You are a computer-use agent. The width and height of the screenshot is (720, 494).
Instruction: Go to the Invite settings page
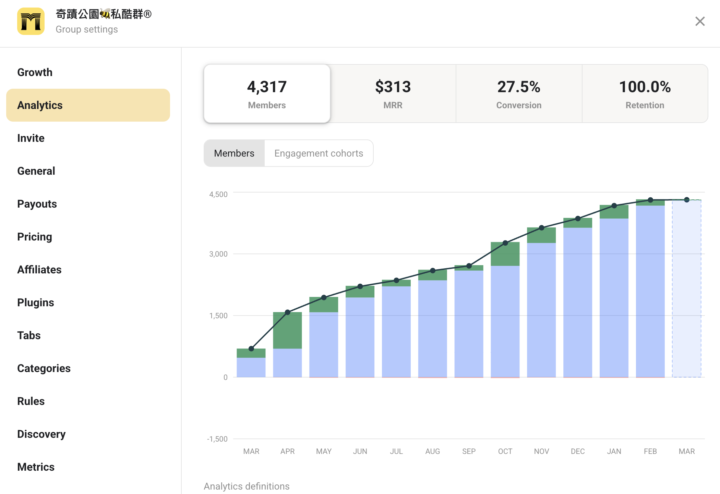(31, 138)
